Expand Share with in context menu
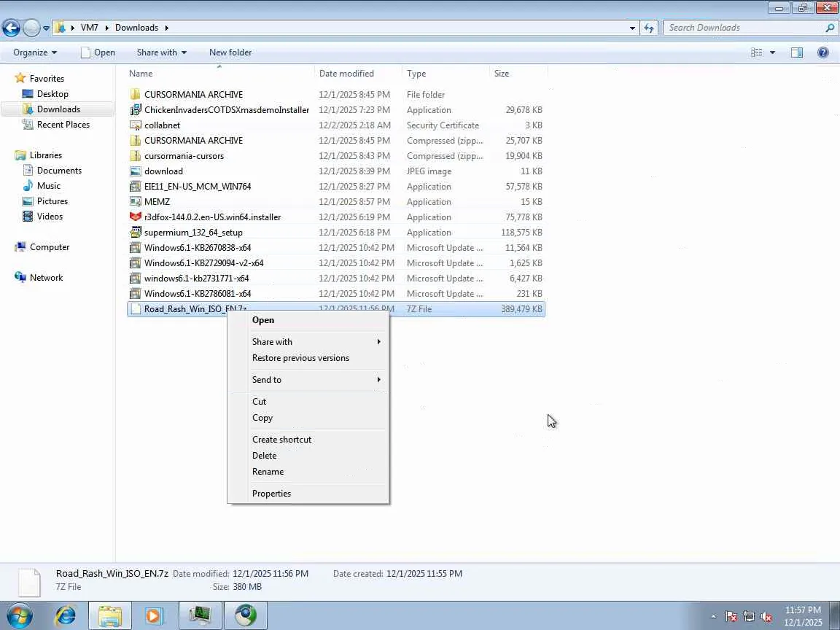This screenshot has height=630, width=840. click(308, 342)
